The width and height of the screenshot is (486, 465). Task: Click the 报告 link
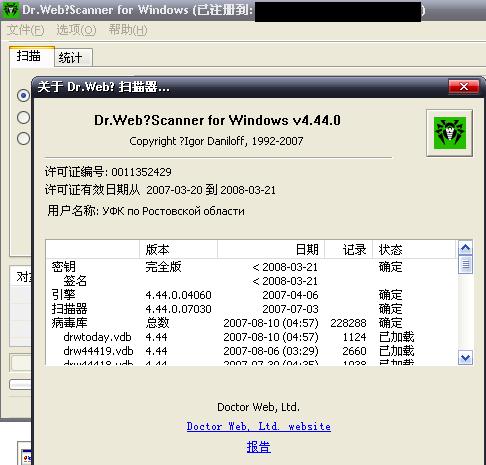click(259, 447)
